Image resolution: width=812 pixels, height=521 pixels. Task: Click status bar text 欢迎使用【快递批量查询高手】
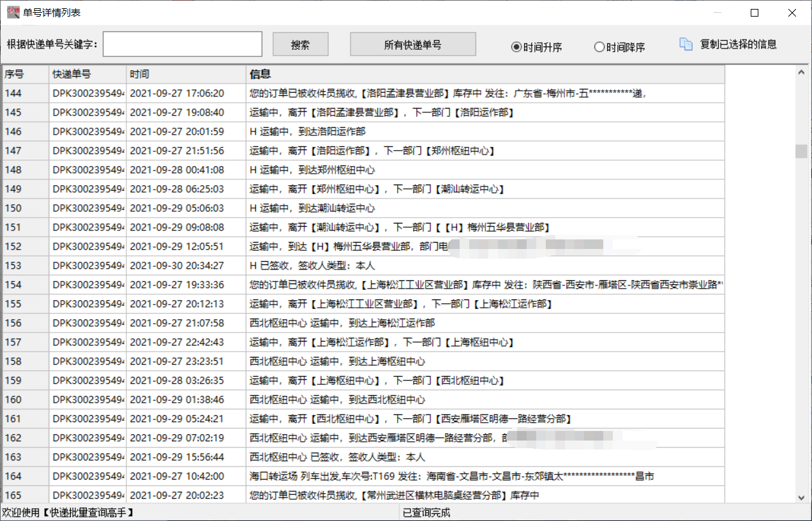pyautogui.click(x=68, y=513)
